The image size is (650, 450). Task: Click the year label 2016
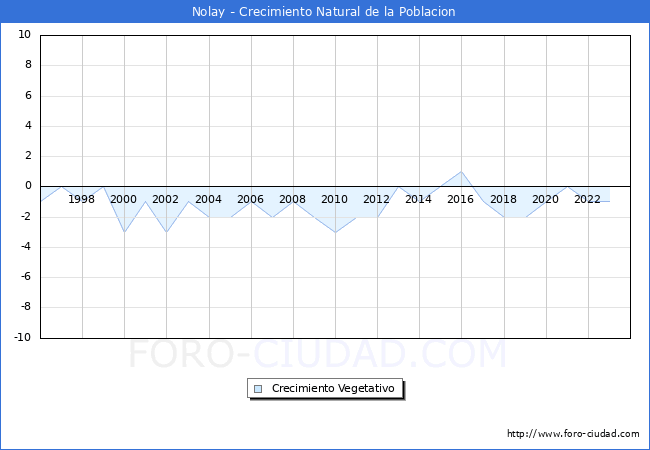point(461,199)
